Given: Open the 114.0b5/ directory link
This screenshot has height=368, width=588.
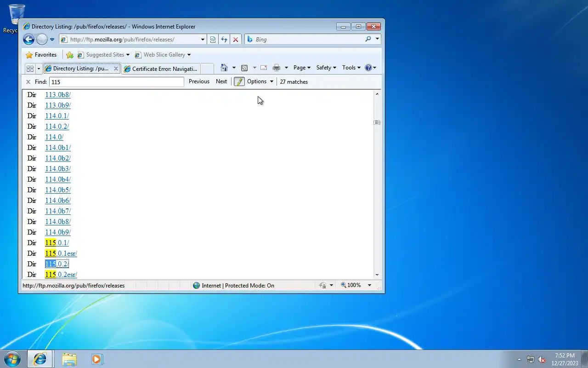Looking at the screenshot, I should pos(58,190).
